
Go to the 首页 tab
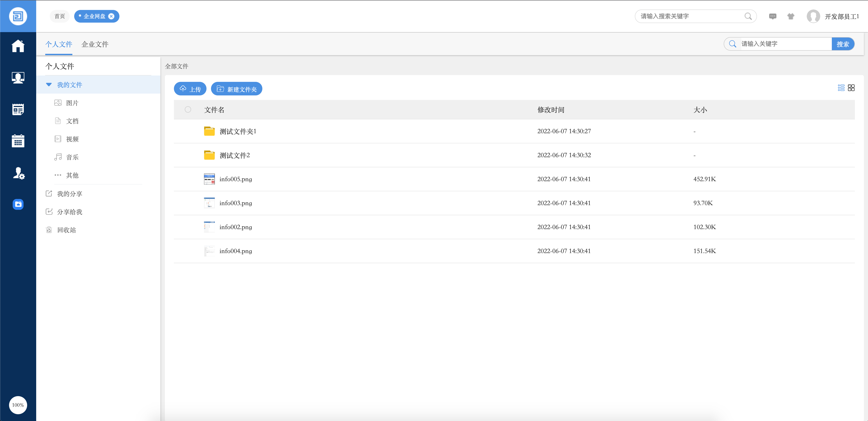coord(60,16)
